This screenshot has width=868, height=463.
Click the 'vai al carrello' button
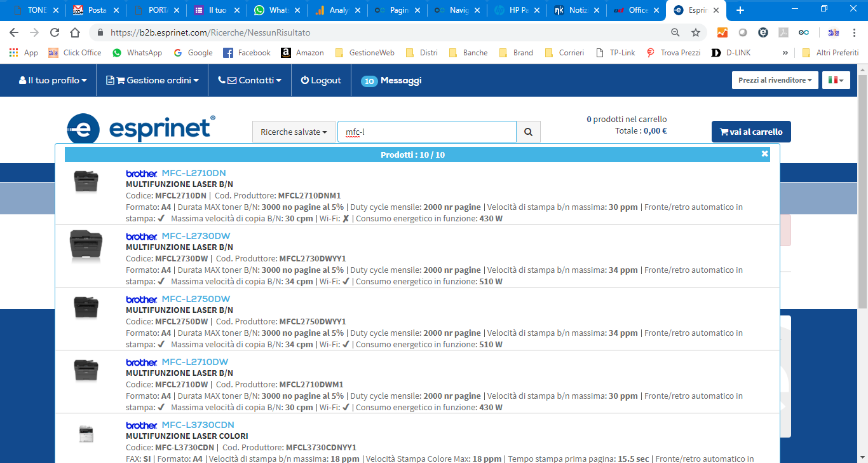pyautogui.click(x=751, y=132)
